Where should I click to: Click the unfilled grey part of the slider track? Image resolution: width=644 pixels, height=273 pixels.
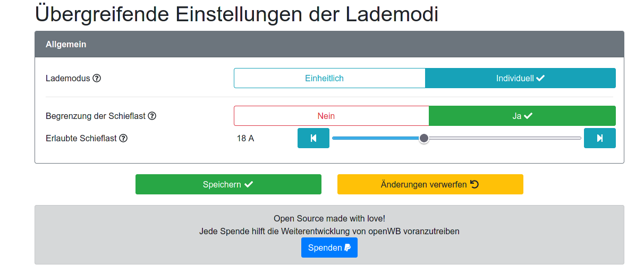(x=505, y=138)
